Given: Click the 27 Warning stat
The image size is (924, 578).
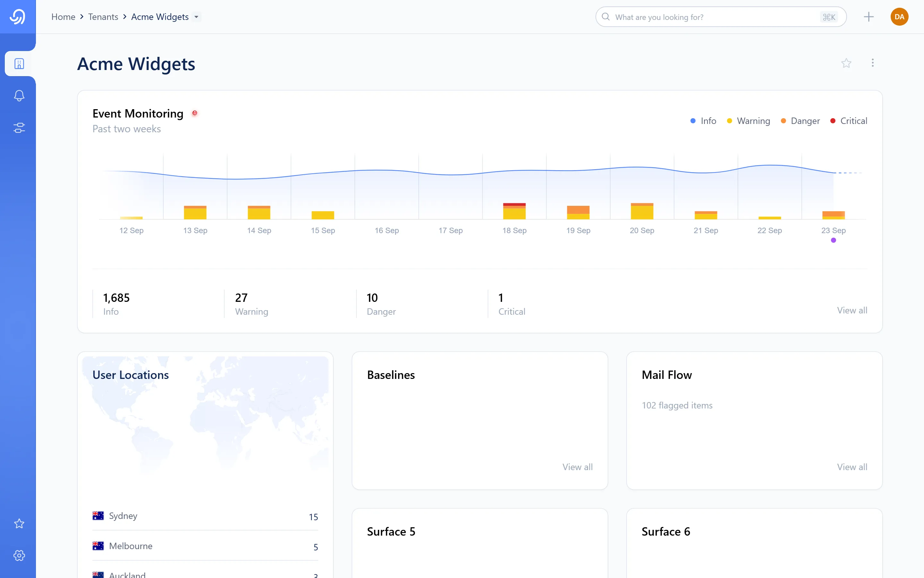Looking at the screenshot, I should [252, 304].
